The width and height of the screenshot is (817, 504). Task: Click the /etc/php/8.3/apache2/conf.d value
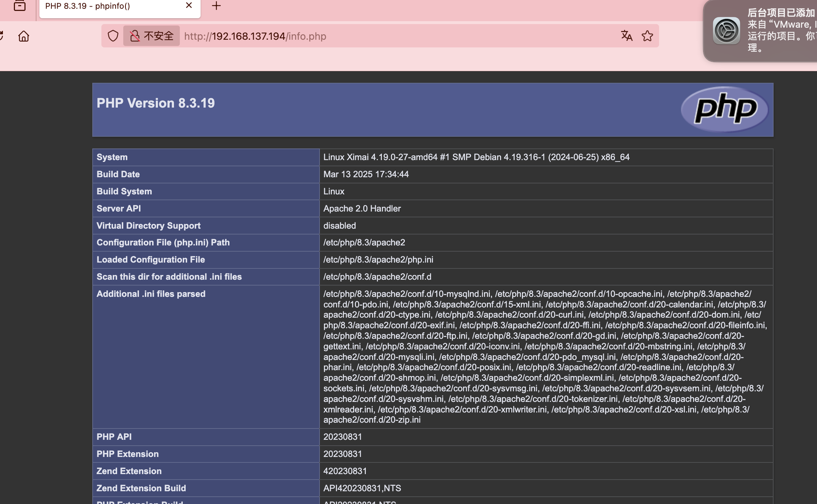(377, 277)
